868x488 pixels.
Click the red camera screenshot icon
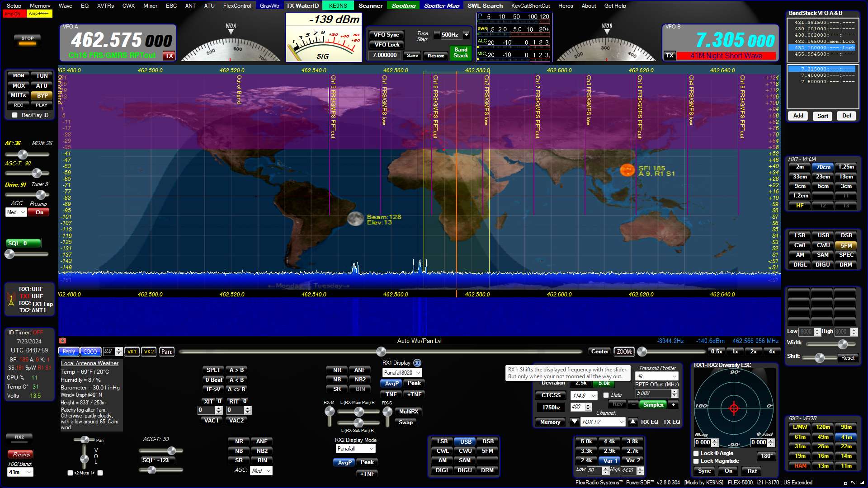[x=63, y=341]
